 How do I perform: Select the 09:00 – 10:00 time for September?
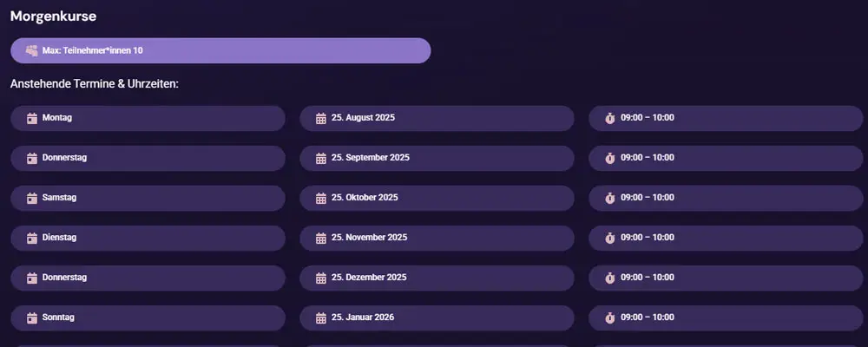726,158
